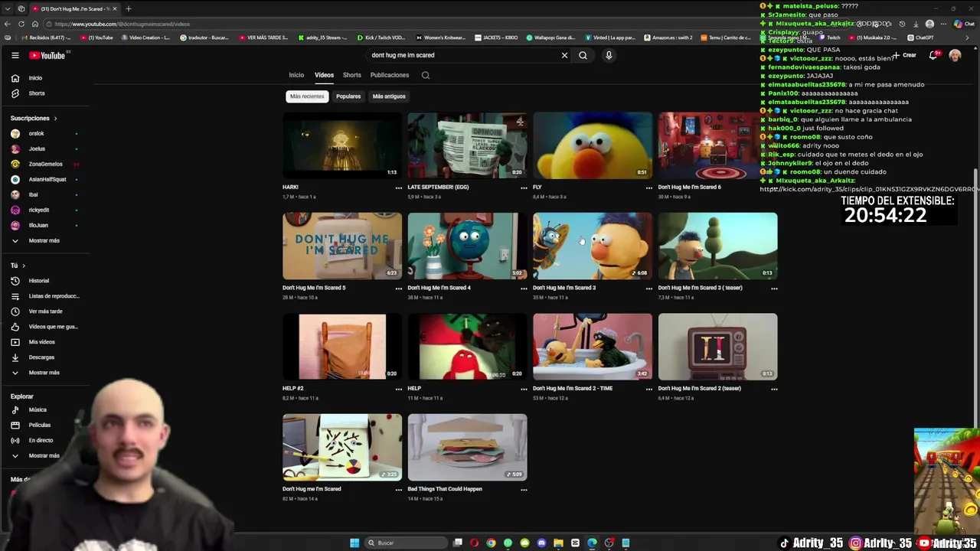Click the browser address bar URL
This screenshot has width=980, height=551.
pyautogui.click(x=122, y=24)
